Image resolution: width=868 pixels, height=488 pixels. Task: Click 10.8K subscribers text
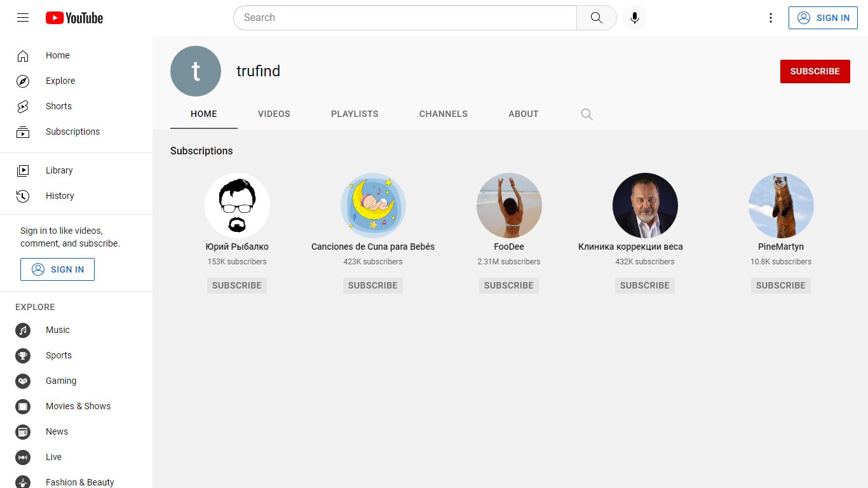pos(781,262)
